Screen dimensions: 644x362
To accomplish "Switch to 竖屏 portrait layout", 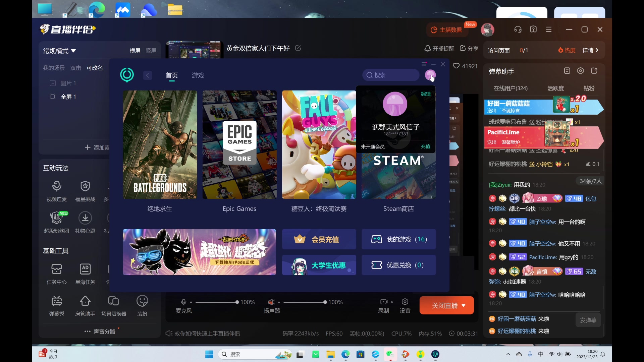I will tap(151, 51).
